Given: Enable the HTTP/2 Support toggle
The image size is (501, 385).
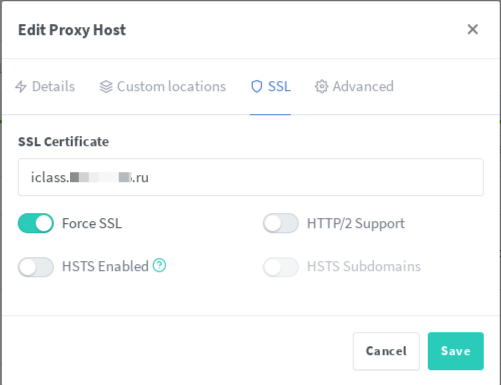Looking at the screenshot, I should (x=281, y=223).
